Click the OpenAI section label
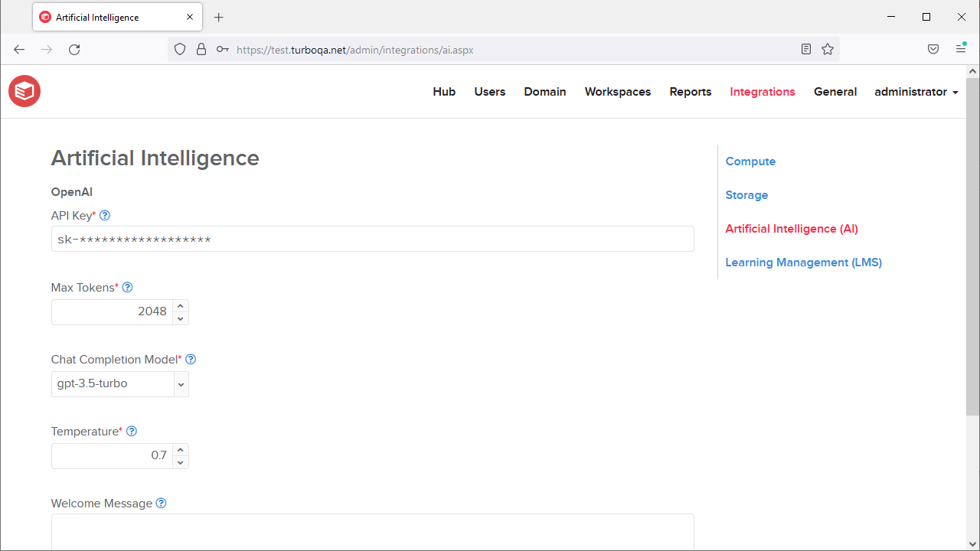 coord(72,192)
